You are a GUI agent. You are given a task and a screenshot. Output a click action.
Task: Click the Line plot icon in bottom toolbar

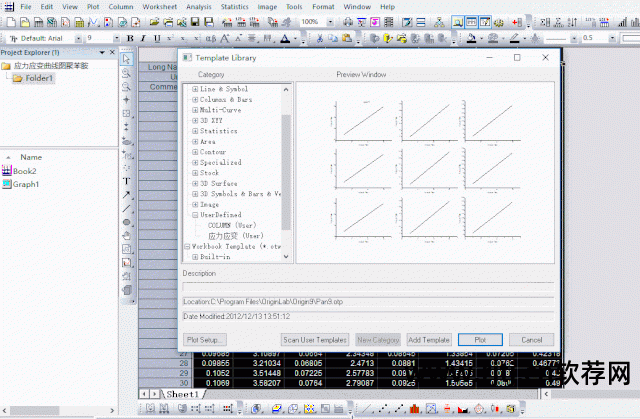click(367, 408)
